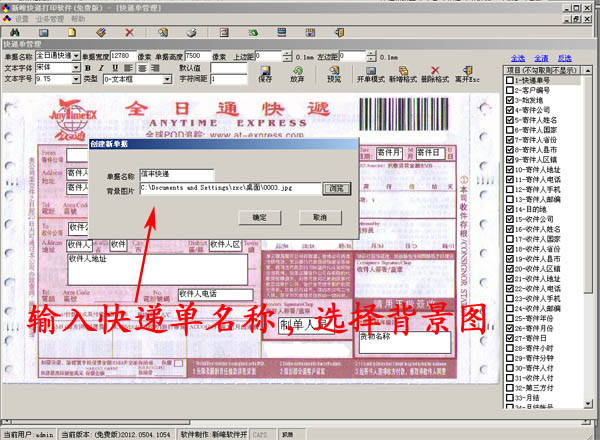
Task: Open the 类型 type dropdown
Action: 167,80
